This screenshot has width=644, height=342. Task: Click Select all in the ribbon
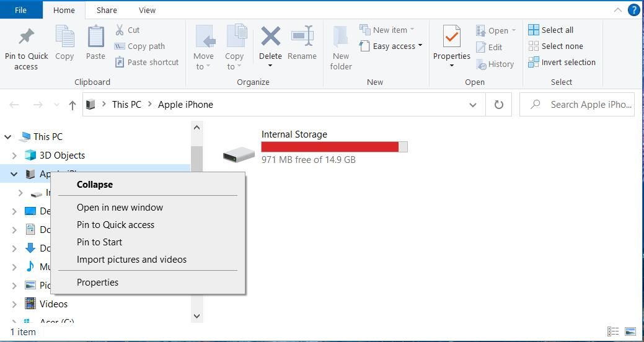(x=550, y=30)
